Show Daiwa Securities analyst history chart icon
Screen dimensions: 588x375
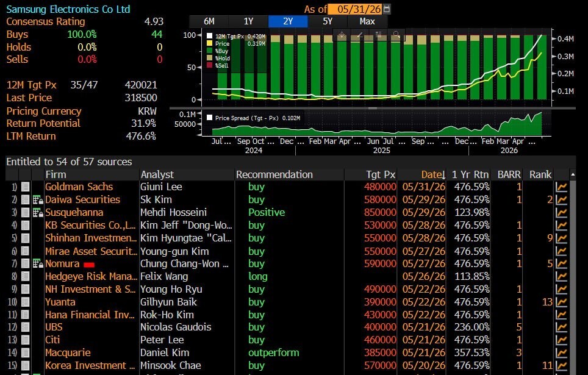pos(561,199)
